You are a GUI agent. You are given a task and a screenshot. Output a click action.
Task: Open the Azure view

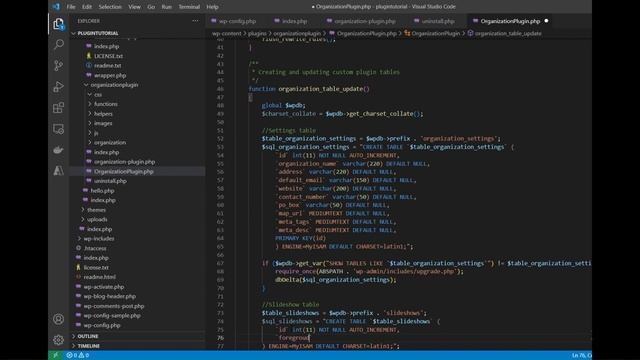coord(58,171)
